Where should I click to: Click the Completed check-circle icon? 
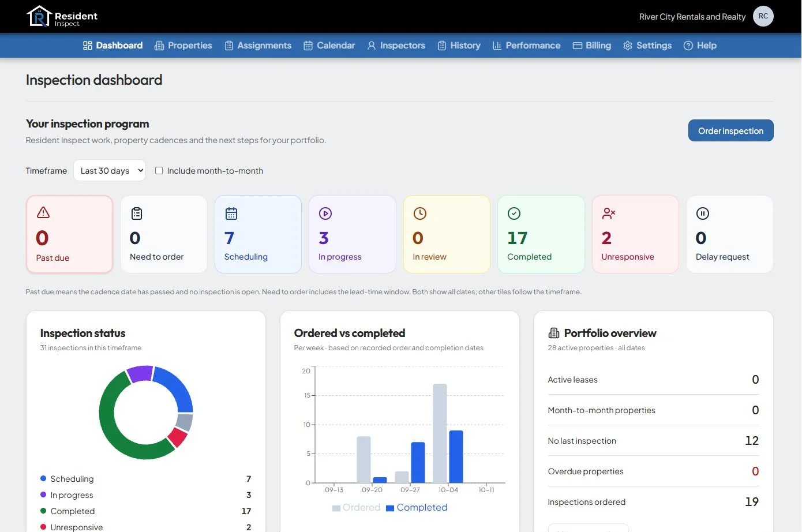click(514, 213)
